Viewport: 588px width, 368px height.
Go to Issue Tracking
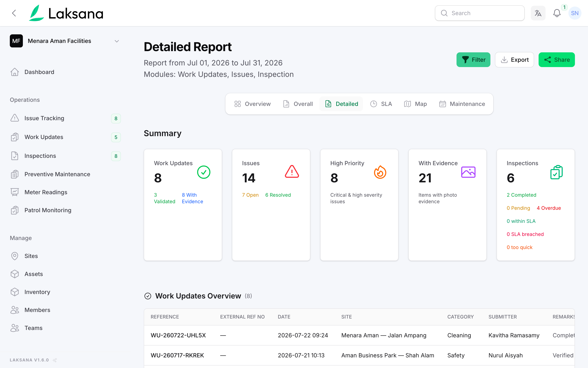44,118
